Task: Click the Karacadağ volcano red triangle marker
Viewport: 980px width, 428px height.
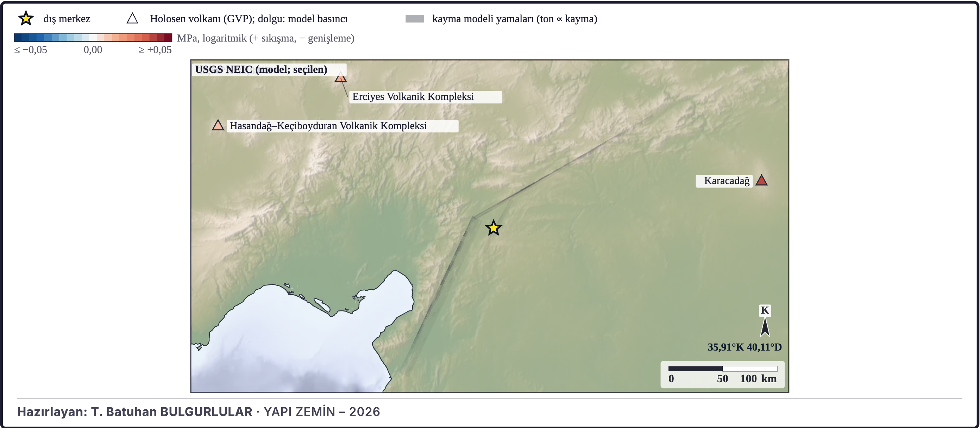Action: 761,180
